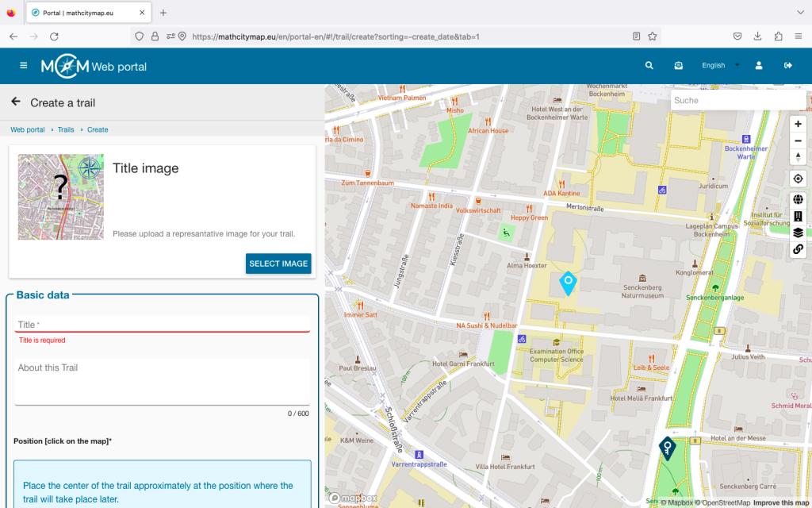Open the map layers control
The image size is (812, 508).
pos(798,233)
